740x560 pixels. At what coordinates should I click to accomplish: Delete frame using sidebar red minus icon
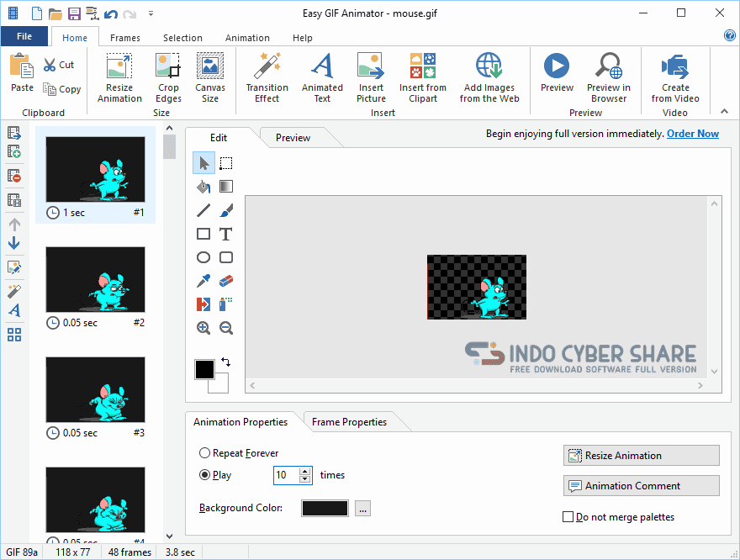coord(14,176)
